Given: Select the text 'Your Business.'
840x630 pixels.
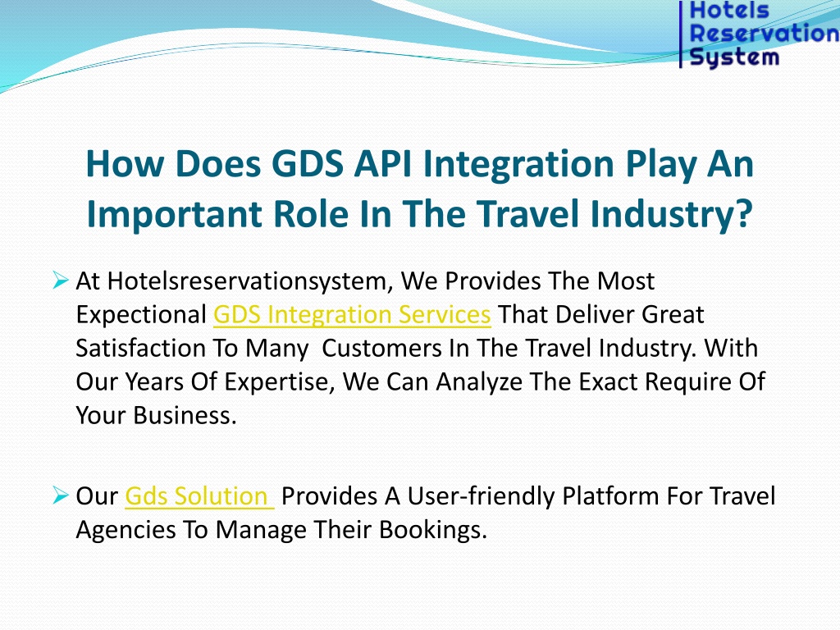Looking at the screenshot, I should tap(157, 416).
